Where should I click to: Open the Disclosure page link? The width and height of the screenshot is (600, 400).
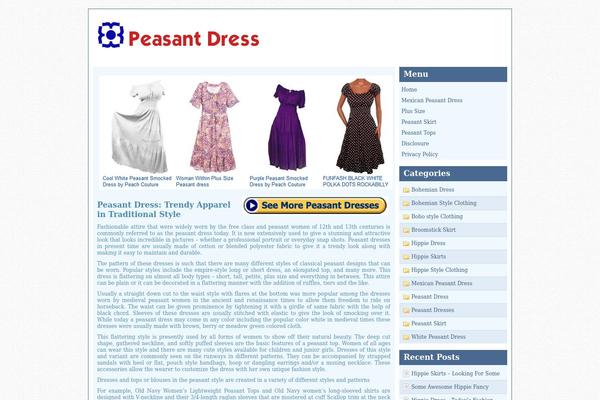coord(415,143)
